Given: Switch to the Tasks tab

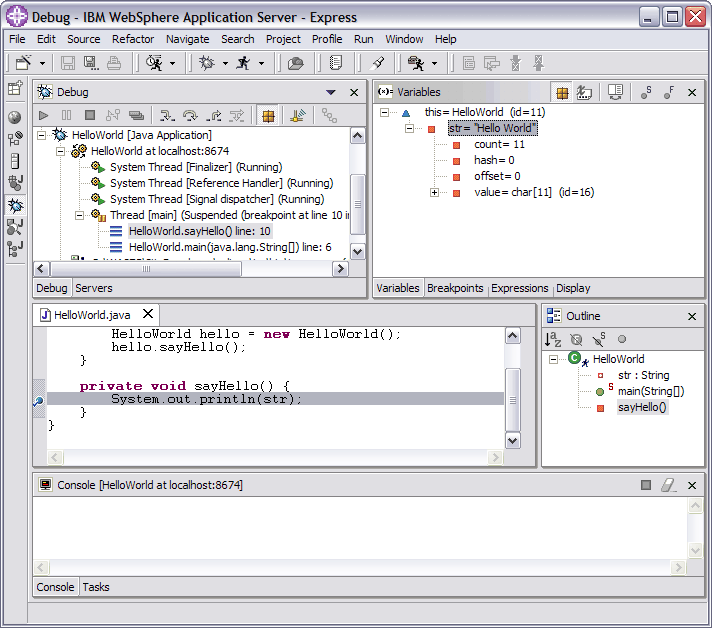Looking at the screenshot, I should pos(96,587).
